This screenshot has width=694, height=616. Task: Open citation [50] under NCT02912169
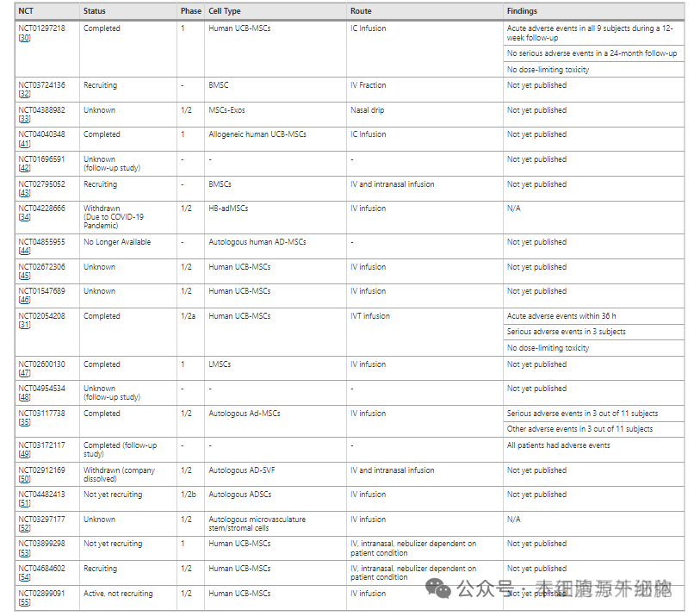24,479
